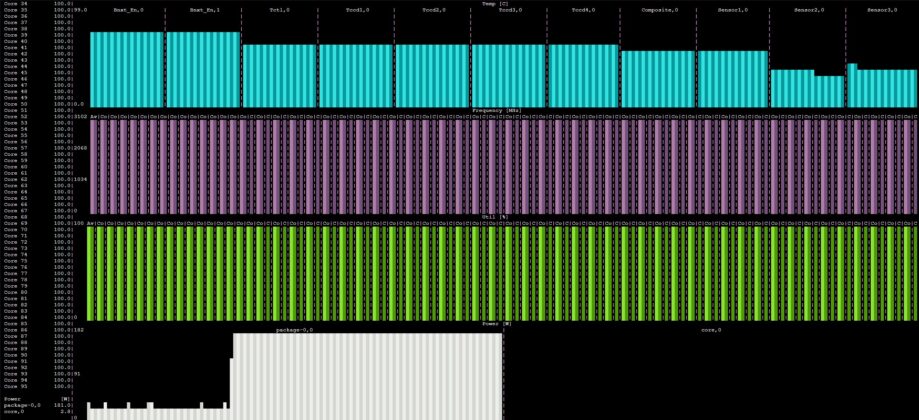Select the Sensor2,0 temperature label
The image size is (919, 420).
(x=808, y=10)
